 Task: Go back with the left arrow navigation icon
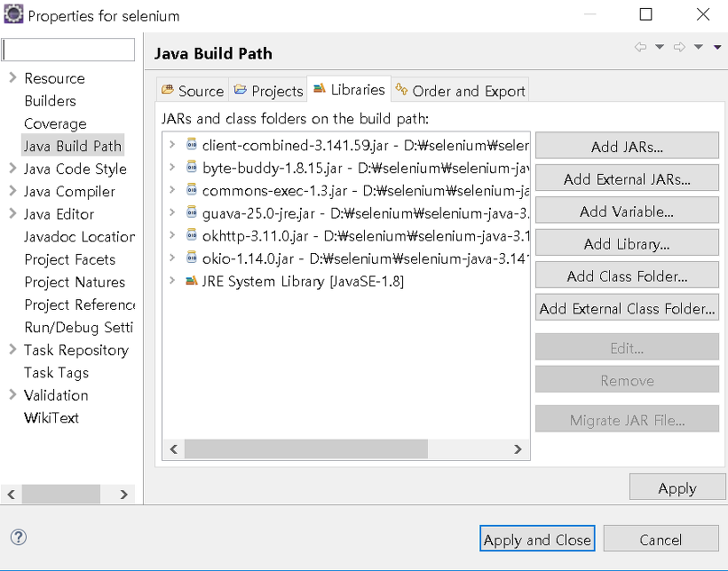pyautogui.click(x=641, y=47)
